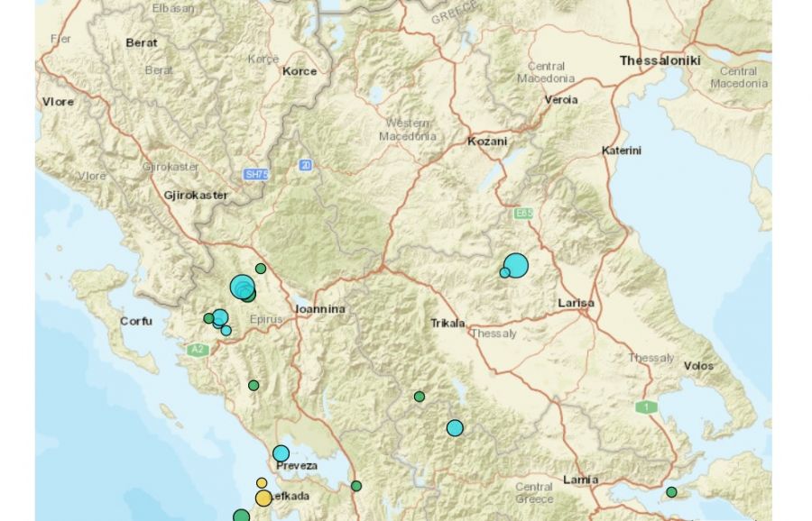This screenshot has height=521, width=812.
Task: Click the Volos city label
Action: tap(698, 366)
